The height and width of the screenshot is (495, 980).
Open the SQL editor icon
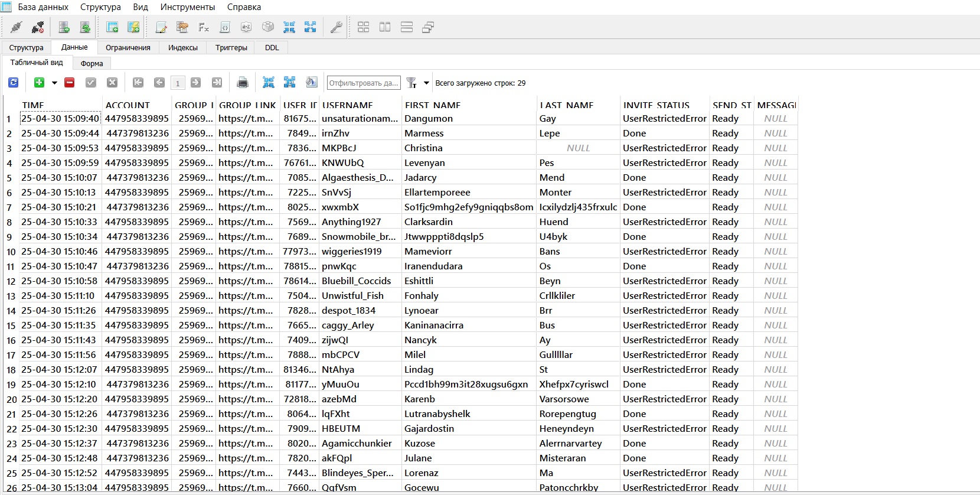(161, 27)
